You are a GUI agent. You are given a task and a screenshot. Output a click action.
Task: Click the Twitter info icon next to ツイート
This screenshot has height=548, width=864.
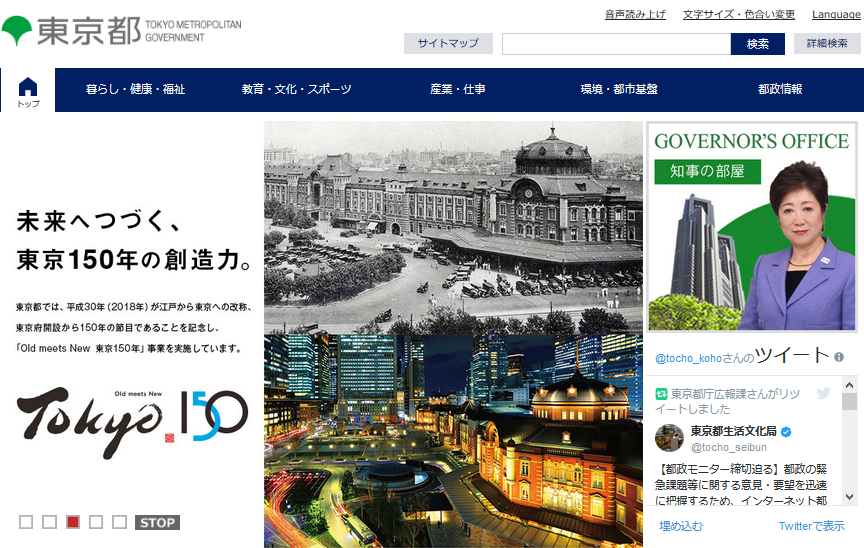(839, 357)
